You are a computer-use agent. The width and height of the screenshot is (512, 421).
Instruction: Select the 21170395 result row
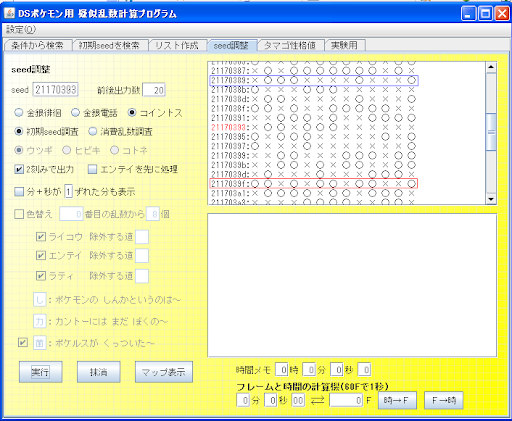314,137
